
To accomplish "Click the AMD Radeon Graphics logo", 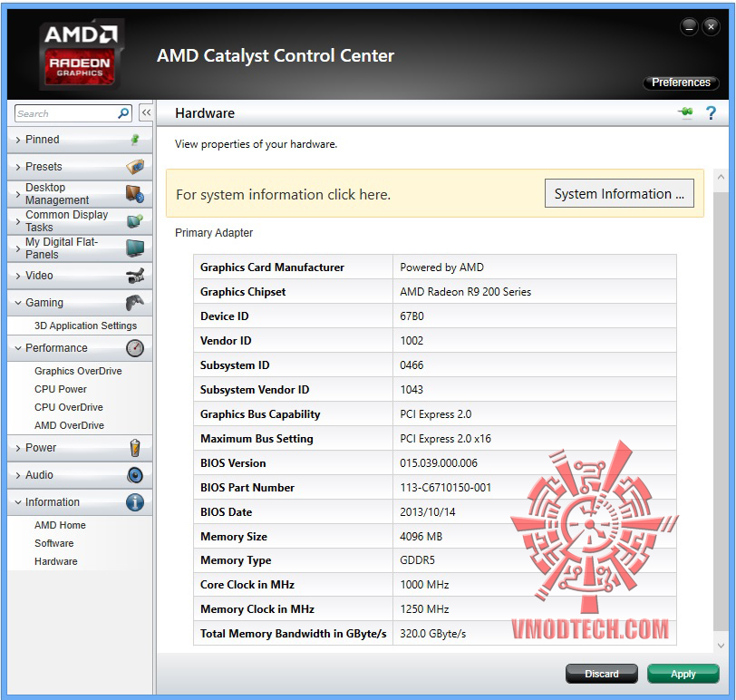I will coord(81,55).
